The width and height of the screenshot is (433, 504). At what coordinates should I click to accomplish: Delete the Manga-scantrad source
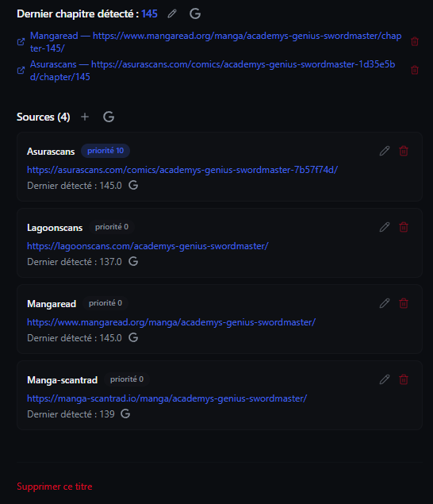pos(404,379)
